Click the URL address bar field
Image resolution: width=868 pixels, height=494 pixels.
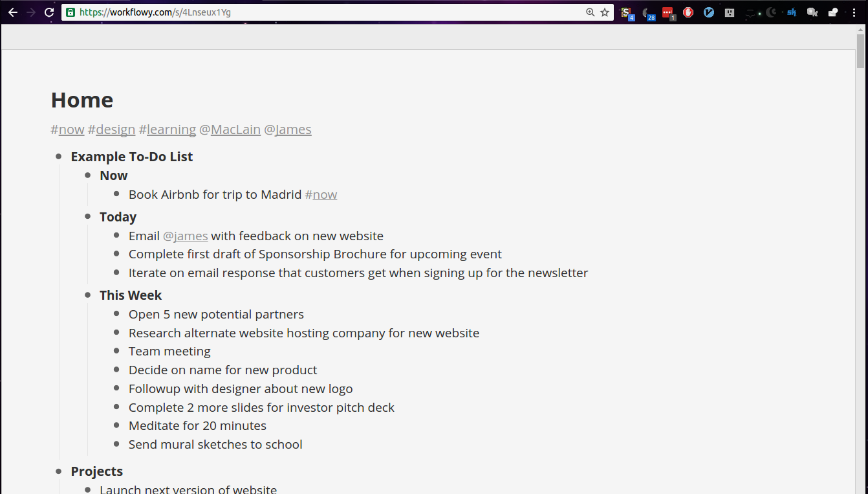[323, 12]
